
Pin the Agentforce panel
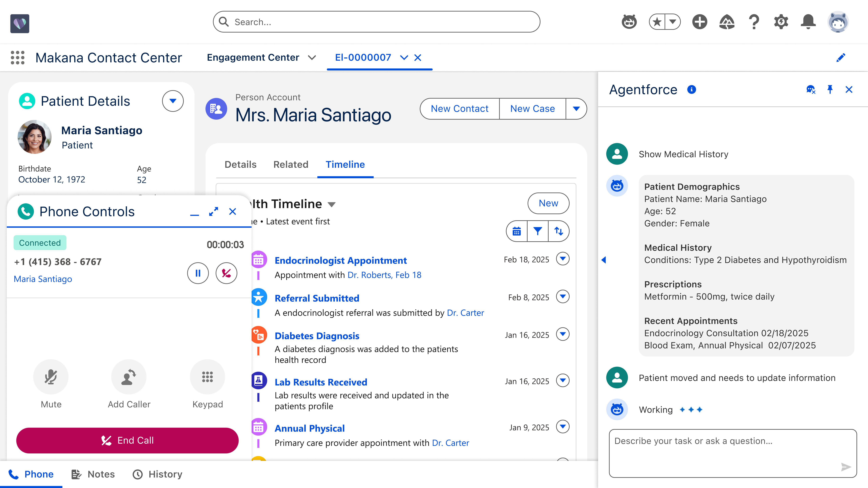[x=830, y=90]
